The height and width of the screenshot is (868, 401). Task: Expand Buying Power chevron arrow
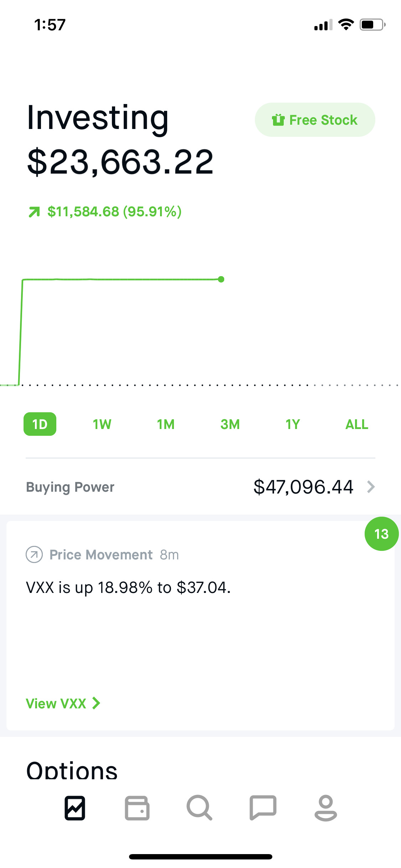(371, 487)
